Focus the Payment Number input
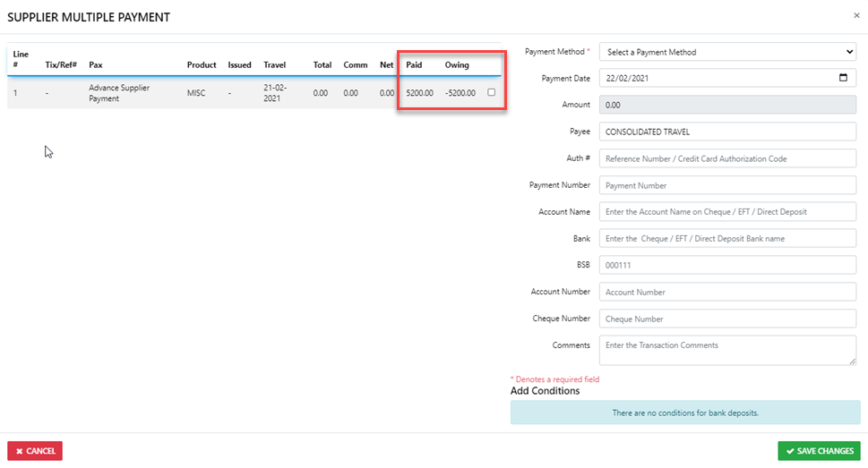This screenshot has width=868, height=468. [x=727, y=185]
